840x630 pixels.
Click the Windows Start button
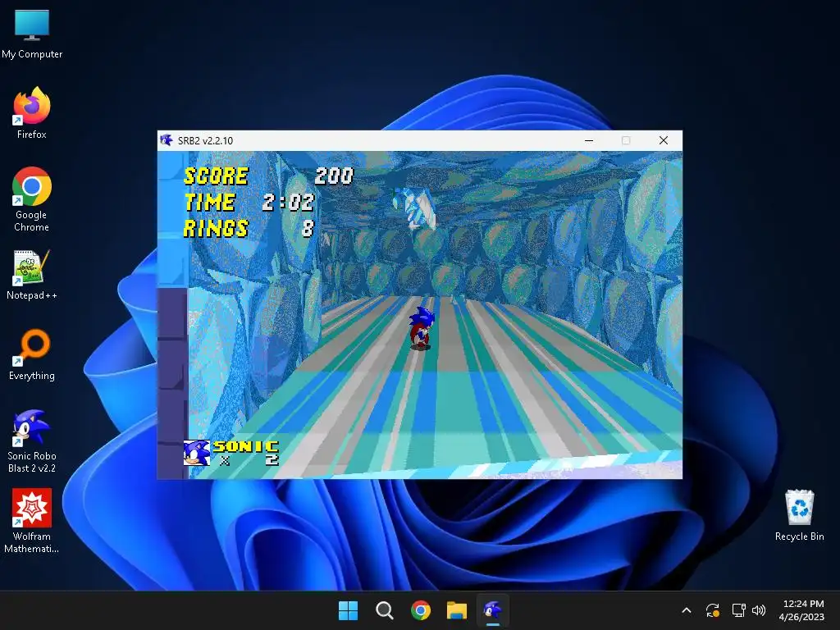point(348,610)
